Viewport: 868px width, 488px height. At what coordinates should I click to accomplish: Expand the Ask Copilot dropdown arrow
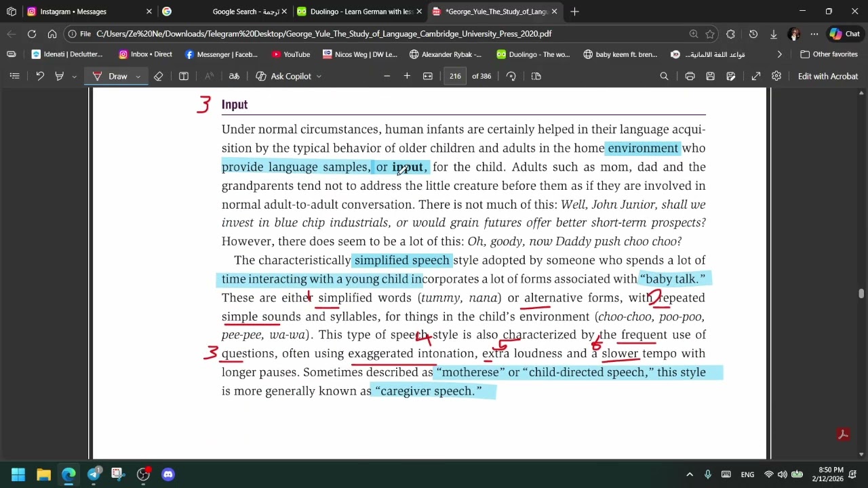click(319, 76)
